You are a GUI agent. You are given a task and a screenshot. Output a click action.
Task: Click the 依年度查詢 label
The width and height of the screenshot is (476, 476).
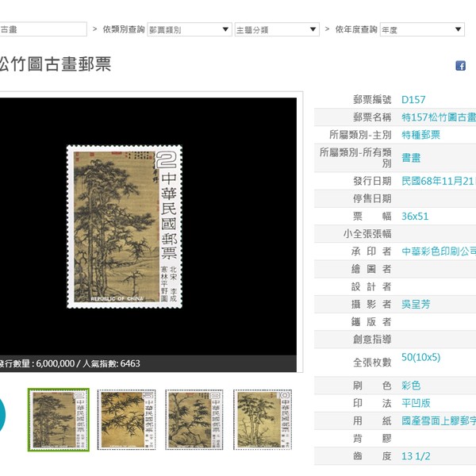[356, 29]
